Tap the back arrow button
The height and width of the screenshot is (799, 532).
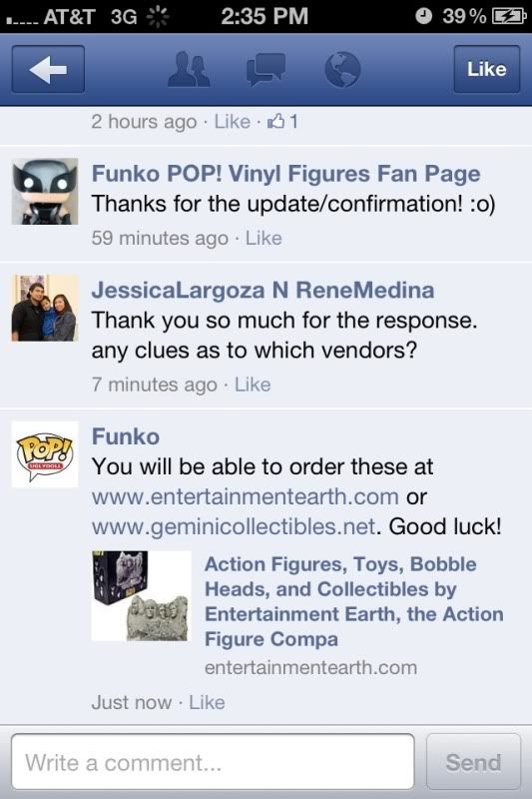pyautogui.click(x=48, y=69)
